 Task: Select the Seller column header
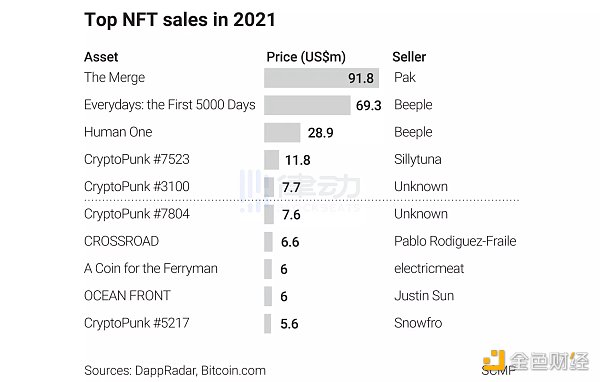click(409, 57)
